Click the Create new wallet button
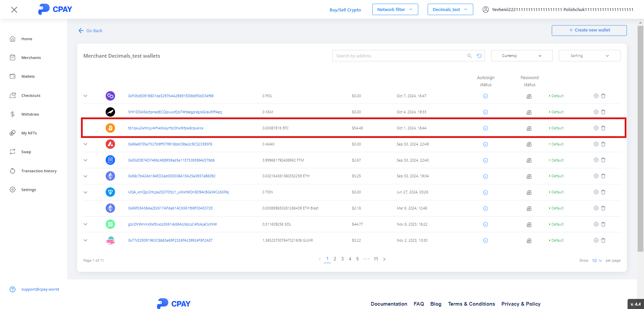The image size is (644, 309). click(x=589, y=30)
